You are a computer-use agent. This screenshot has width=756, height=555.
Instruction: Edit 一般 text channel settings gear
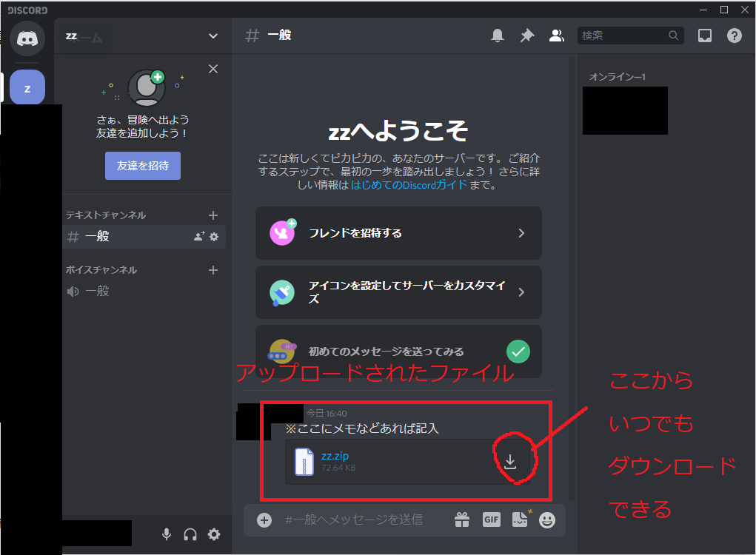coord(214,237)
